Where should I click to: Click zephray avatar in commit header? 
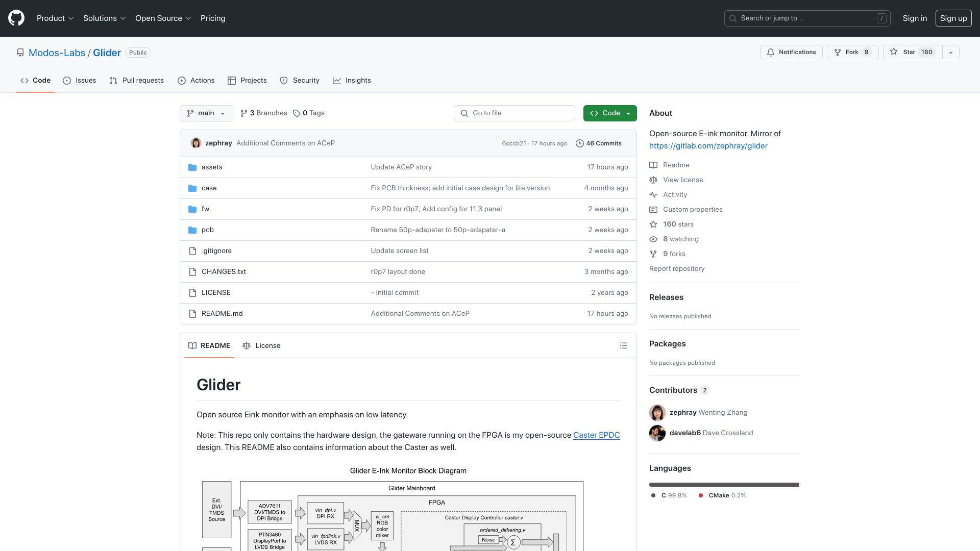click(196, 143)
